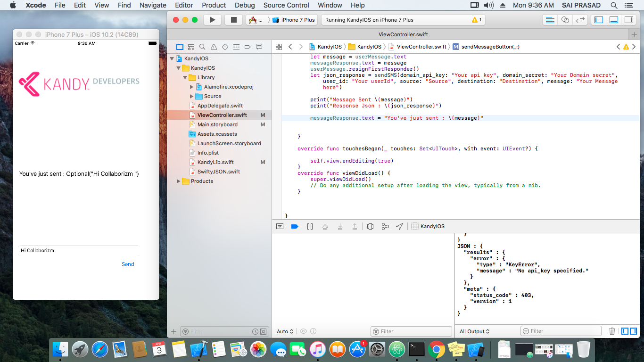Collapse the Library folder
The width and height of the screenshot is (644, 362).
point(185,77)
